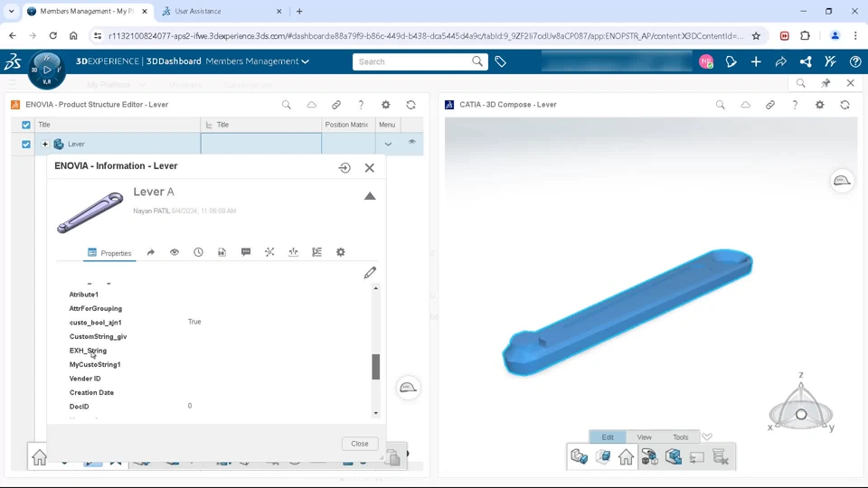This screenshot has width=868, height=488.
Task: Open Chrome tab search dropdown
Action: [x=11, y=11]
